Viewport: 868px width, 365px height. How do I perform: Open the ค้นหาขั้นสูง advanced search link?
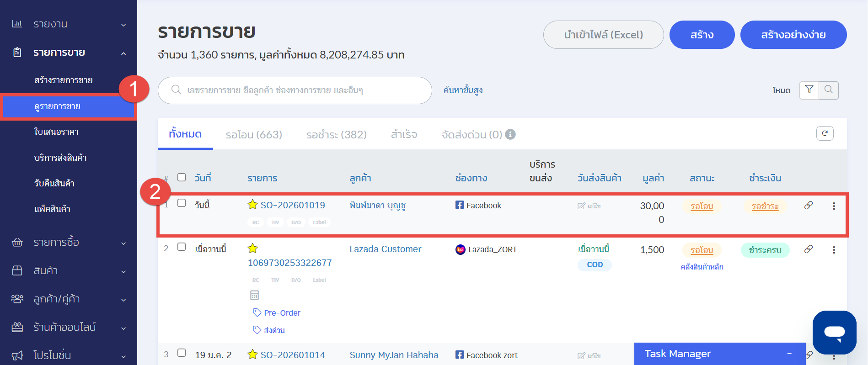(x=463, y=90)
